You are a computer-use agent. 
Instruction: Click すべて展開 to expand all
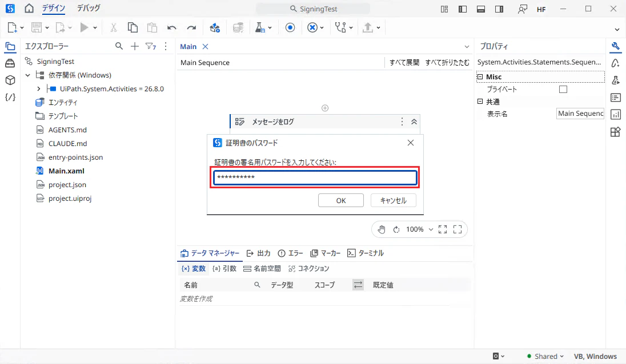pyautogui.click(x=404, y=62)
